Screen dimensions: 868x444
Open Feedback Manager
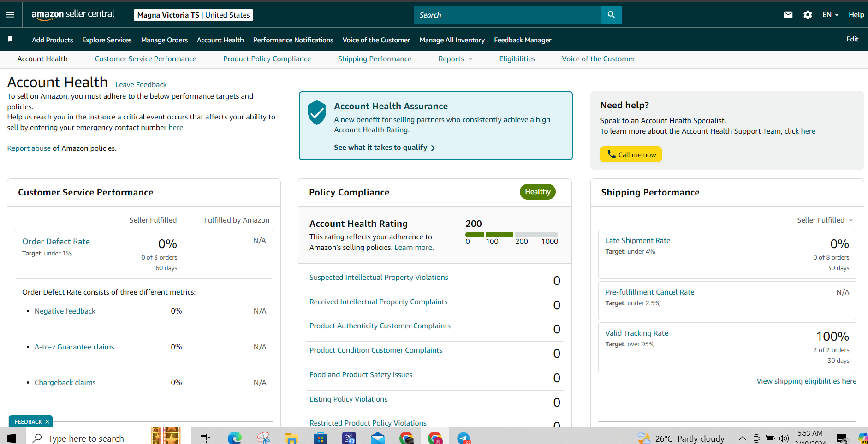tap(523, 40)
